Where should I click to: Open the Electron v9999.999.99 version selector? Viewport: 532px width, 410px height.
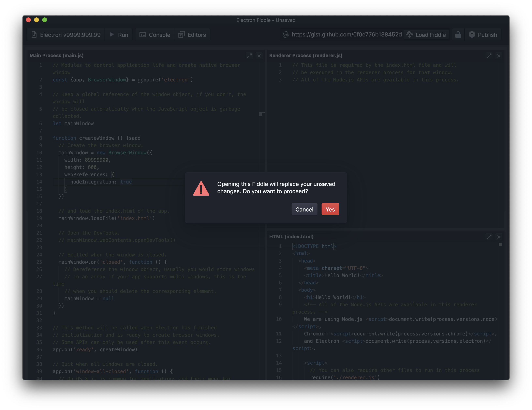point(66,35)
